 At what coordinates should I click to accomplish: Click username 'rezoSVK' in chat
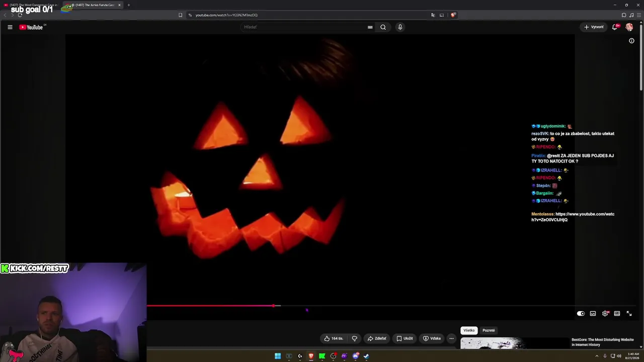[x=540, y=134]
